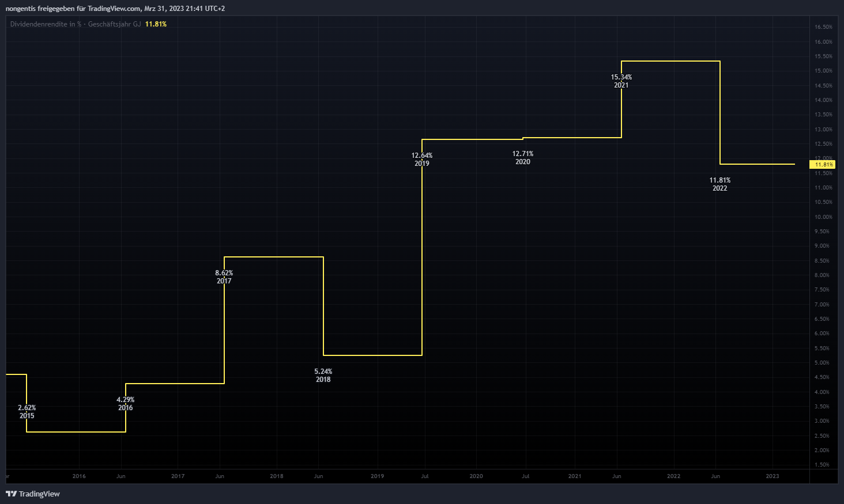This screenshot has height=504, width=844.
Task: Select the 15.34% 2021 data label
Action: click(621, 81)
